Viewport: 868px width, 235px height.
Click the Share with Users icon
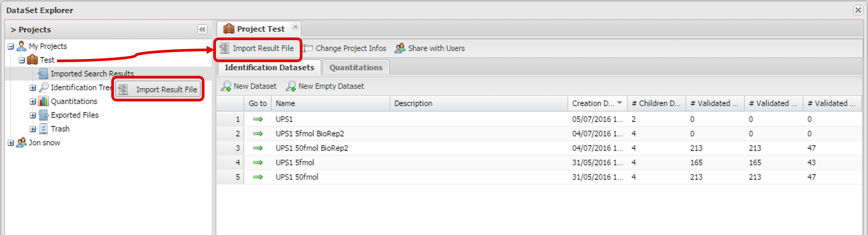pyautogui.click(x=400, y=48)
